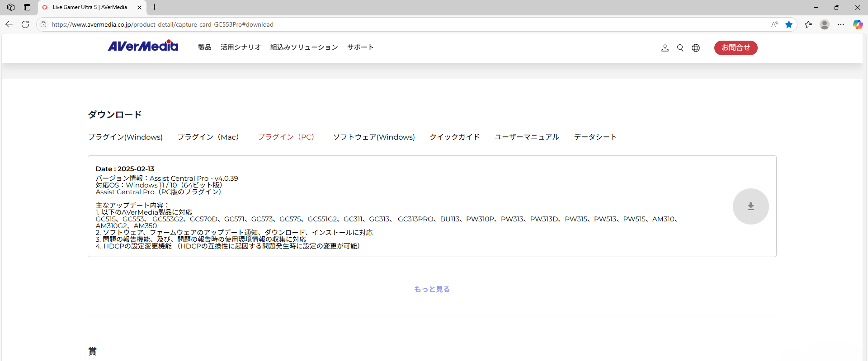
Task: Open a new browser tab
Action: coord(155,7)
